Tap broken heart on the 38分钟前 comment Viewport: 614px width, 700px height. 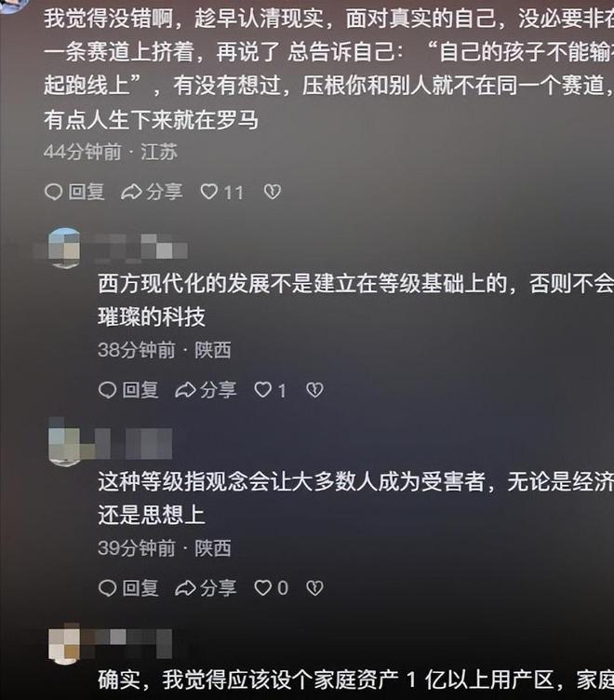pos(314,390)
